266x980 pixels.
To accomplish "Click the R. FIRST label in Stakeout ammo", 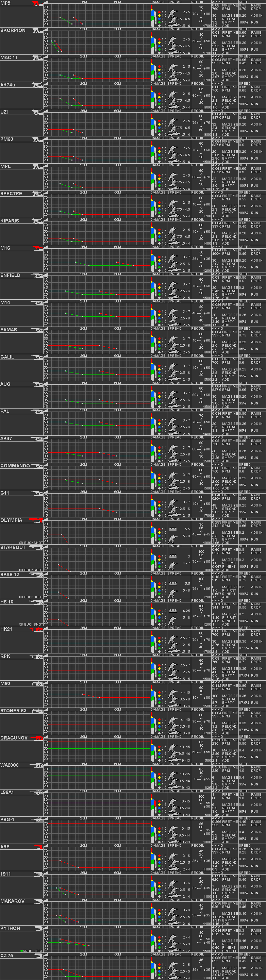I will point(229,563).
